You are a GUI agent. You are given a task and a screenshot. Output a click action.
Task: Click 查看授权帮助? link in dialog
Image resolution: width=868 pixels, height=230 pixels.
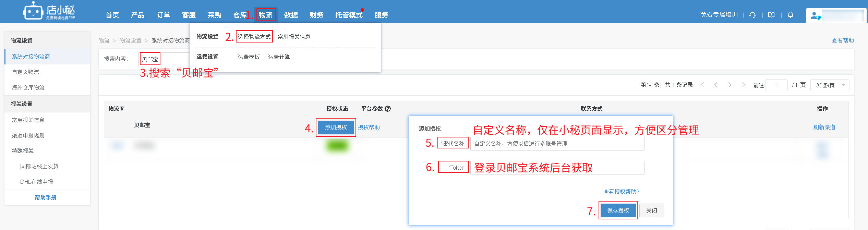tap(621, 192)
